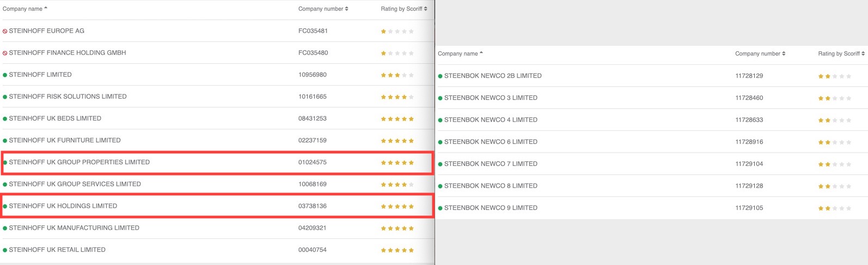Click company number 11729104
Viewport: 868px width, 265px height.
749,164
